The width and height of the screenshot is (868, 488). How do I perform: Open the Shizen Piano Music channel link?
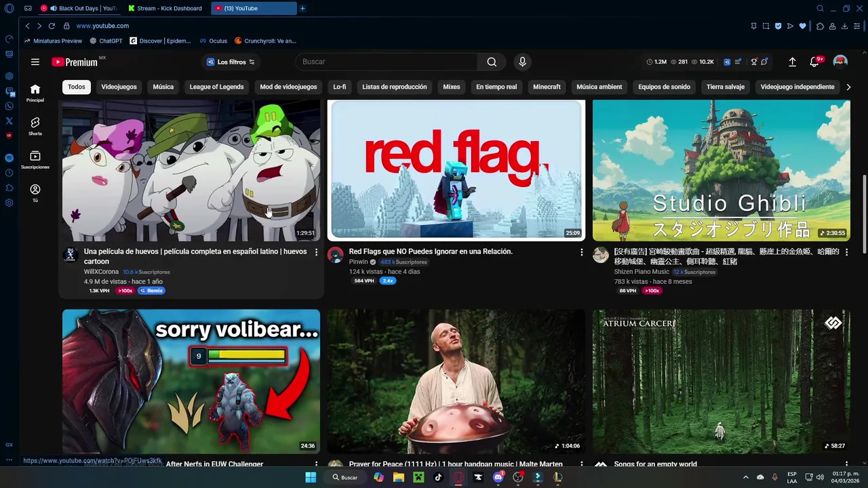click(642, 272)
